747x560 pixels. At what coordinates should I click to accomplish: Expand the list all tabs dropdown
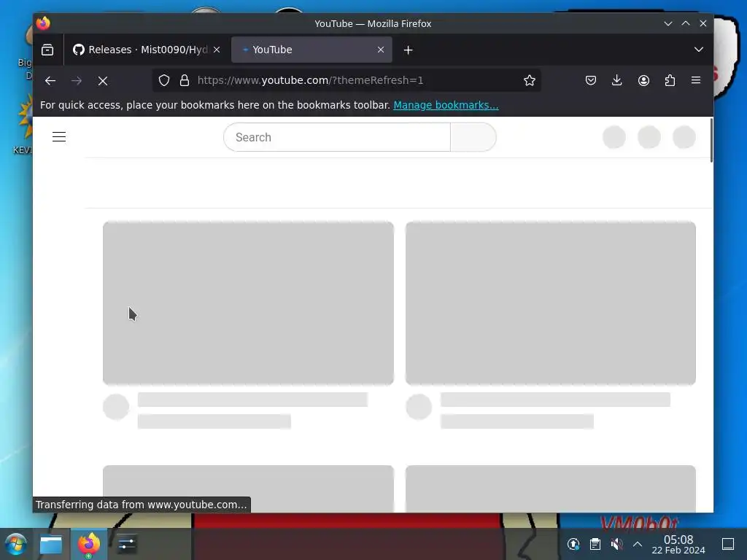(x=698, y=50)
